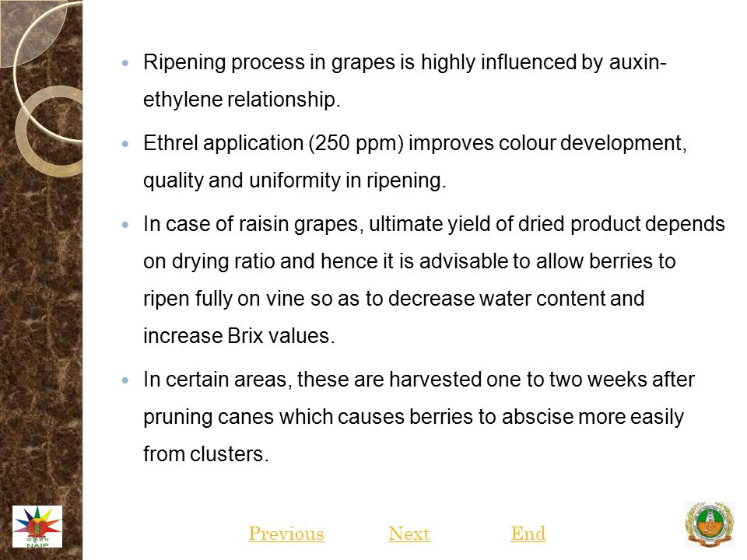Click the phrase 'increase Brix values.'
Viewport: 747px width, 560px height.
pyautogui.click(x=239, y=336)
